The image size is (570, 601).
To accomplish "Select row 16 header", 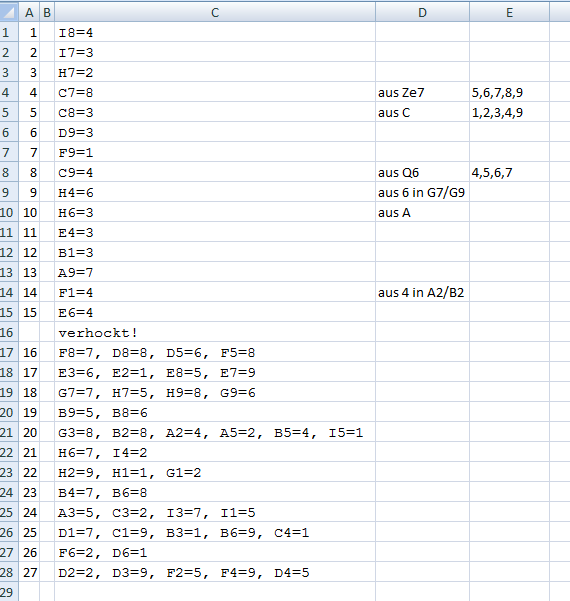I will click(x=9, y=332).
